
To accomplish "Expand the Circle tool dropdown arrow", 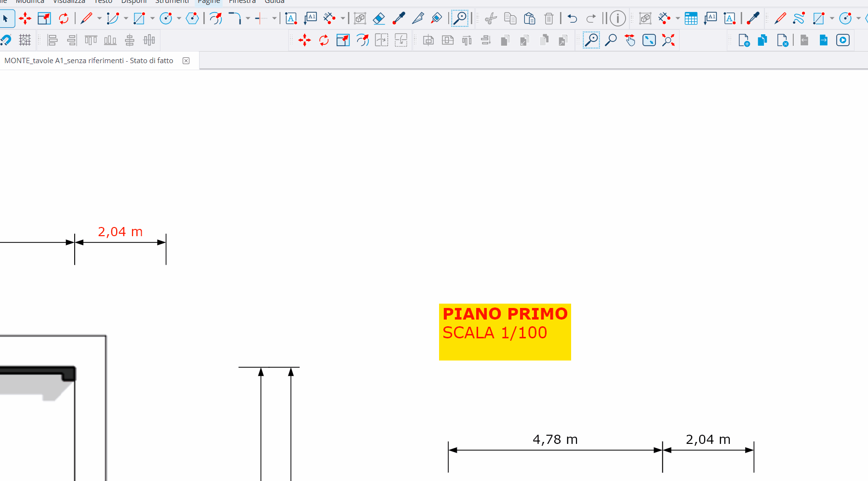I will [x=179, y=19].
